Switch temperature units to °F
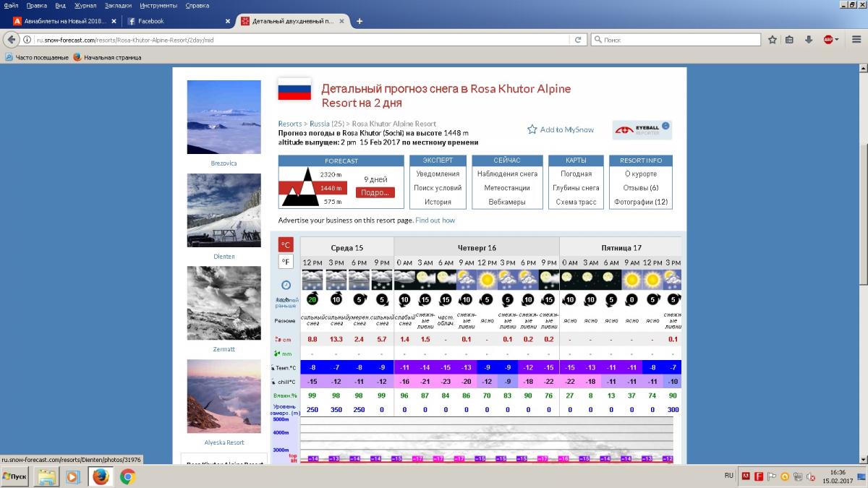The height and width of the screenshot is (488, 868). [x=286, y=262]
